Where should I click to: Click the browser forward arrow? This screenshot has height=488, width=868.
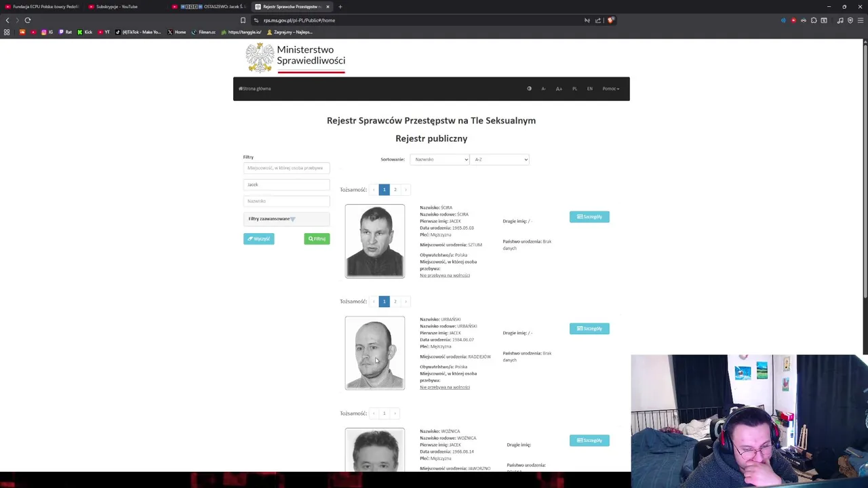point(18,20)
